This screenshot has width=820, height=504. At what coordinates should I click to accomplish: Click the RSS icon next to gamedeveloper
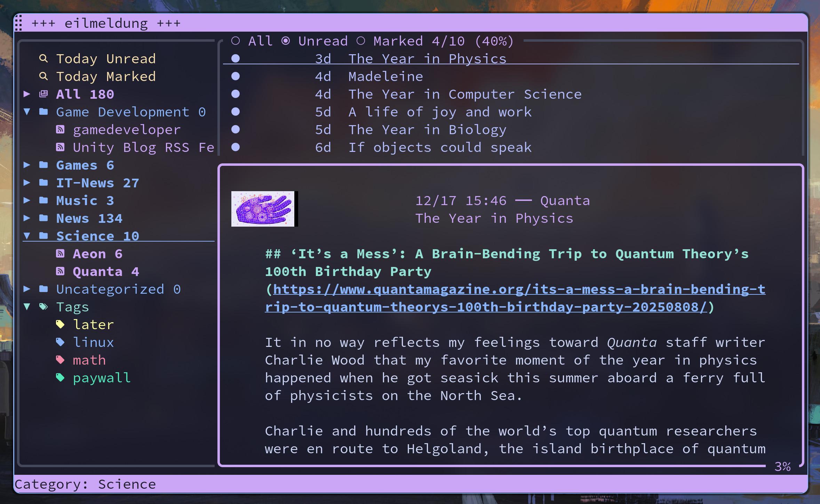pyautogui.click(x=60, y=130)
